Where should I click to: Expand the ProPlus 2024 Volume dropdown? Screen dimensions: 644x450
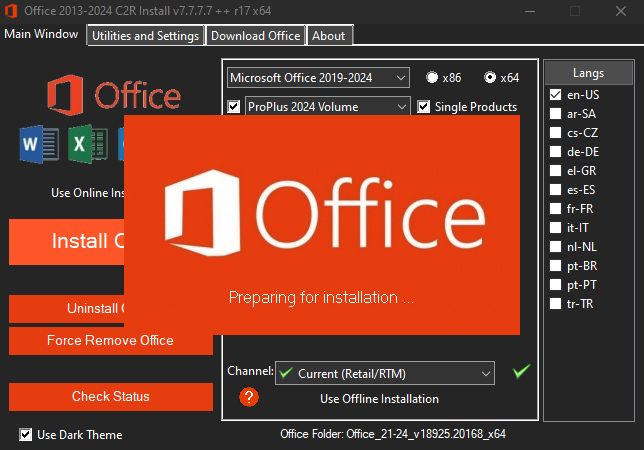click(x=327, y=106)
